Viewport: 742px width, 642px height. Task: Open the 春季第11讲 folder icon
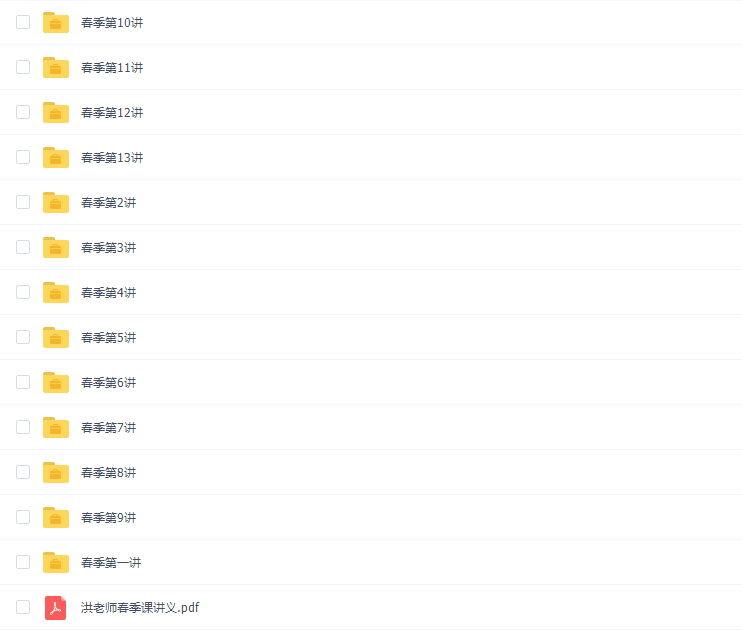point(56,68)
